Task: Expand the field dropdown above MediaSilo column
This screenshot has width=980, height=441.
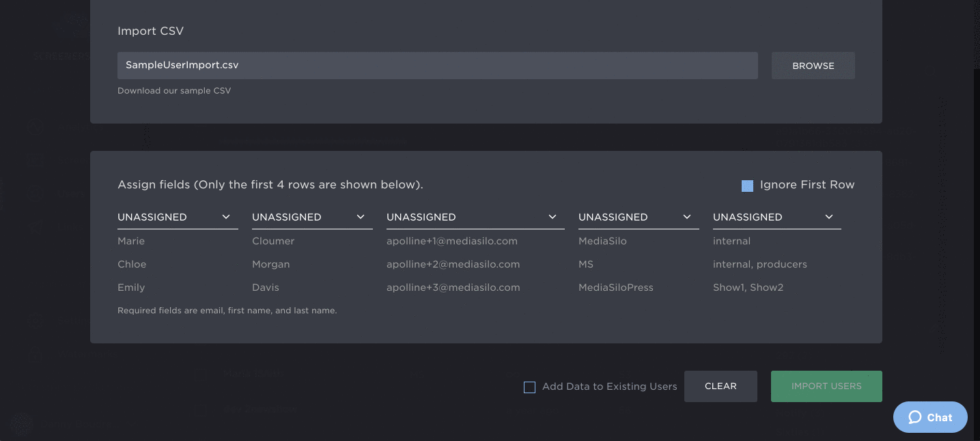Action: point(638,217)
